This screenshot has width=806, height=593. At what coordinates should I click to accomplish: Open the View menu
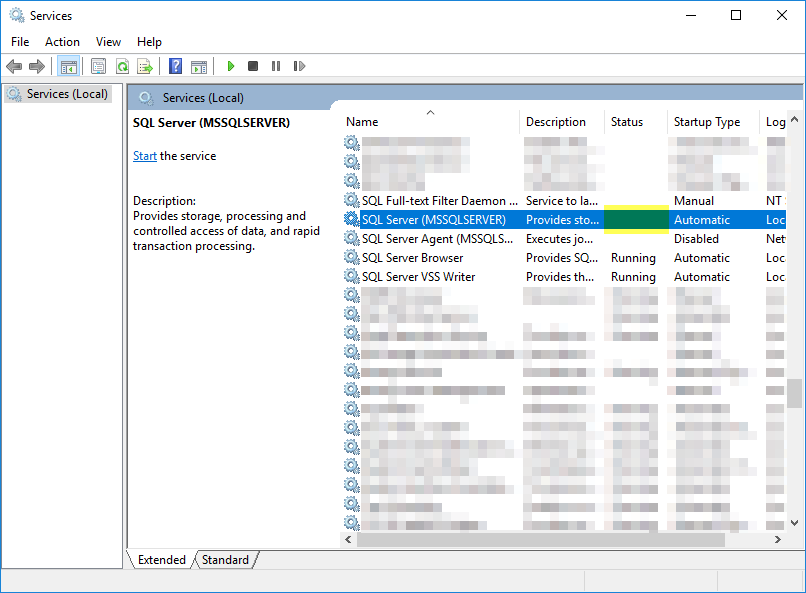click(108, 42)
